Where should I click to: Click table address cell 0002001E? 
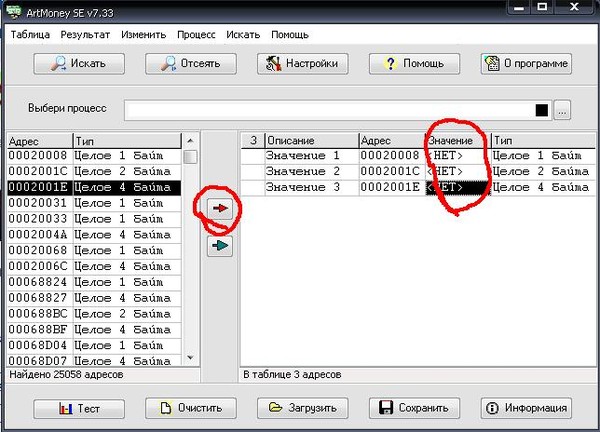(392, 187)
